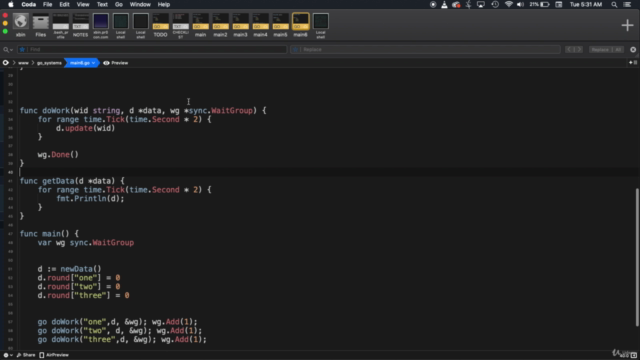Open the Coda application menu

pos(29,4)
